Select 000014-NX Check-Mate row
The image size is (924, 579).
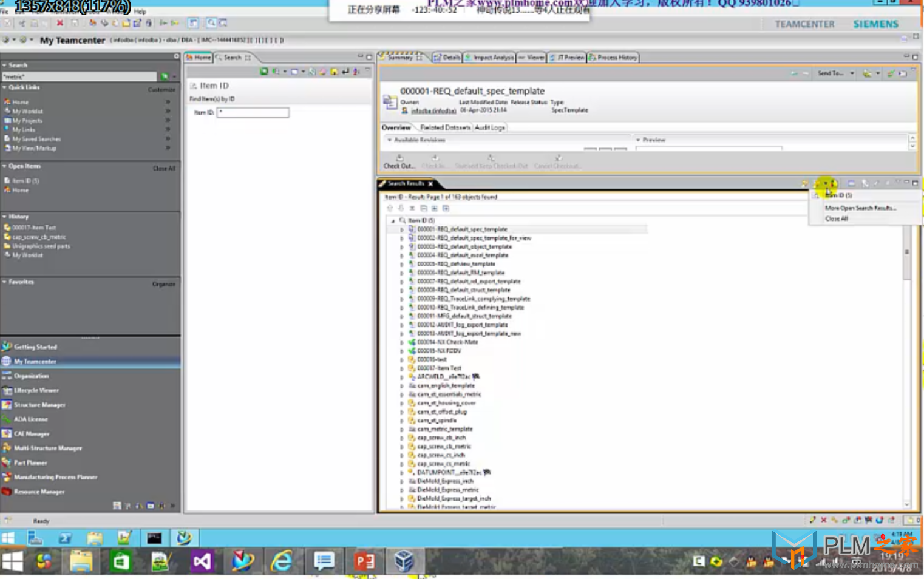pos(447,342)
